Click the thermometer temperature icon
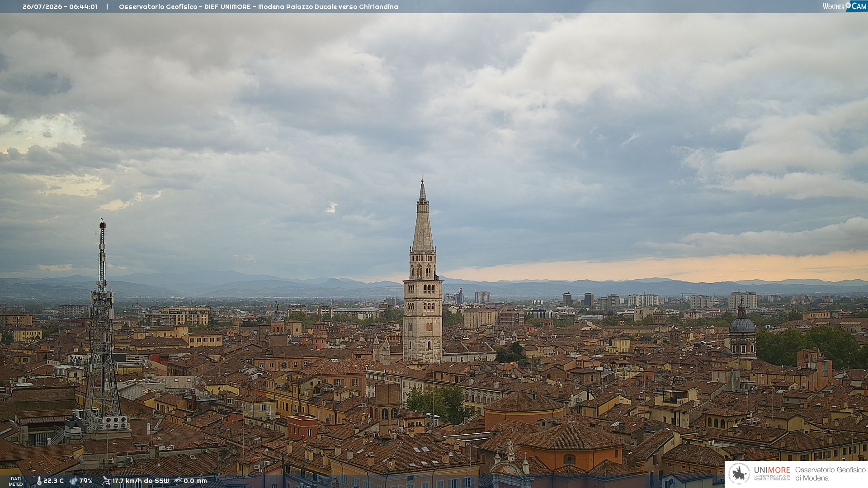Screen dimensions: 868x488 (39, 481)
